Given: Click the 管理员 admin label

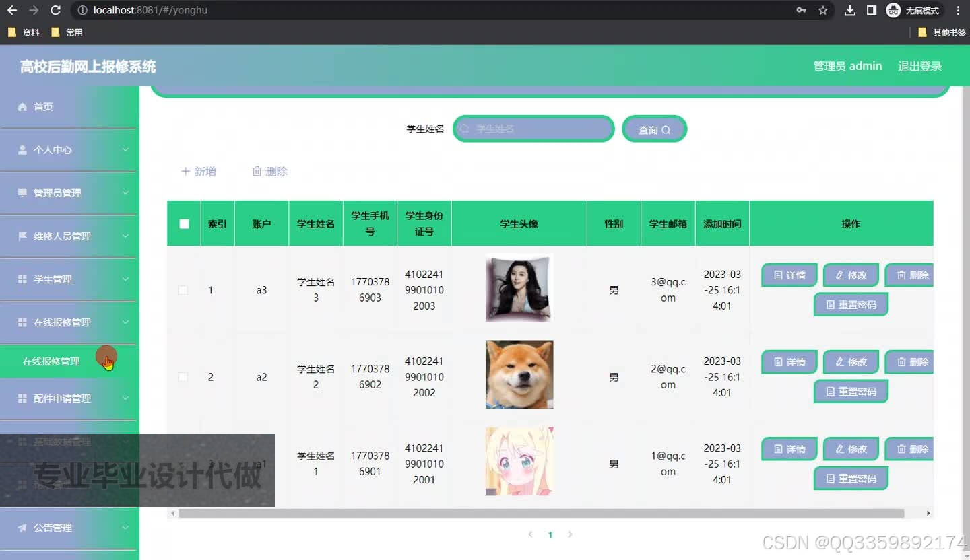Looking at the screenshot, I should (x=847, y=66).
